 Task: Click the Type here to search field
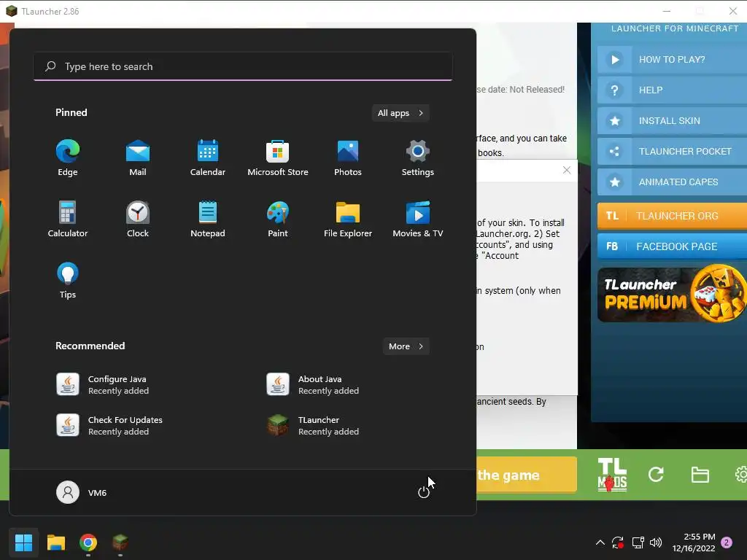point(243,66)
